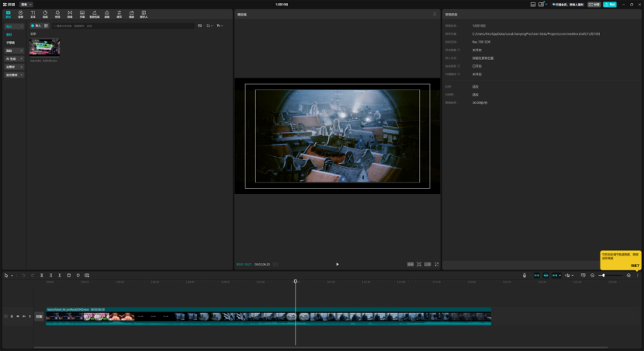Click the split clip tool in timeline toolbar

tap(41, 275)
